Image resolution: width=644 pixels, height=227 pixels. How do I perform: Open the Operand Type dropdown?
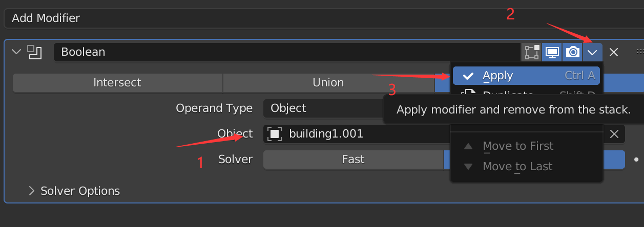tap(324, 108)
